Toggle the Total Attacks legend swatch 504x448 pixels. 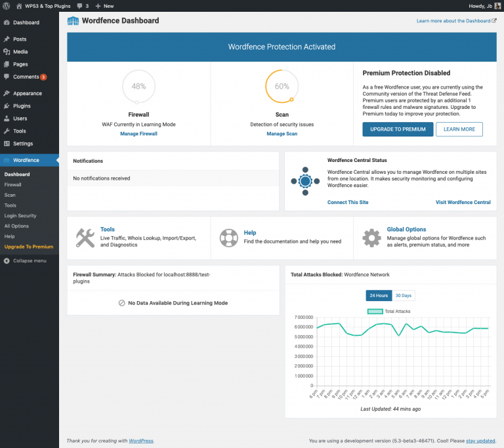click(x=375, y=311)
